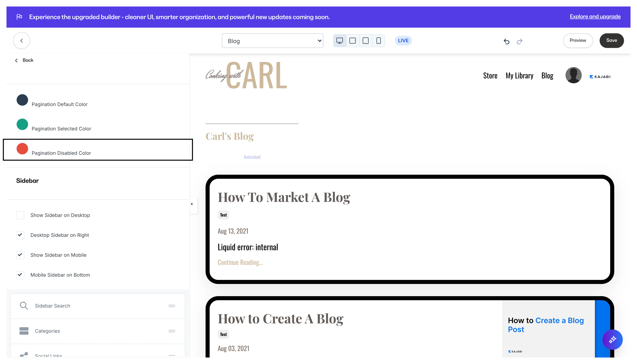Disable Mobile Sidebar on Bottom

tap(20, 275)
